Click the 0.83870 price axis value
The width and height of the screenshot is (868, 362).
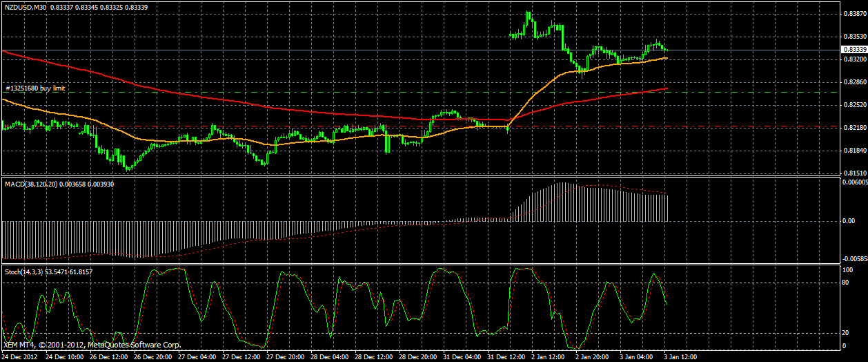tap(854, 13)
